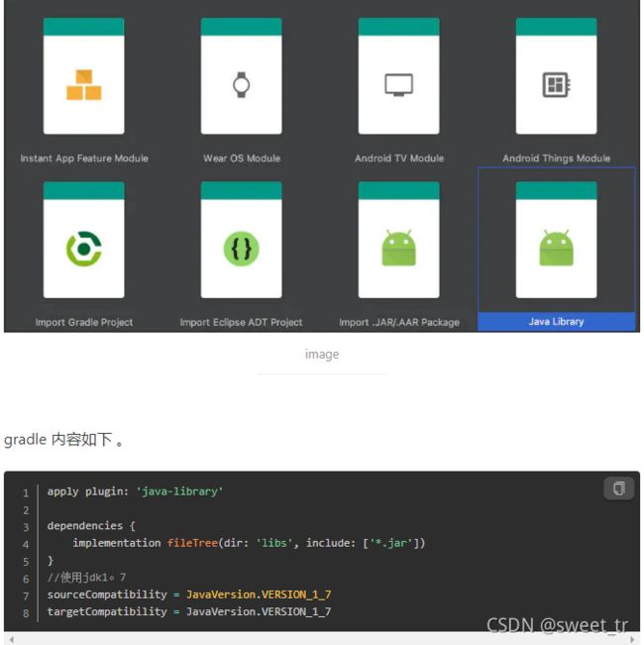Screen dimensions: 644x645
Task: Click the Wear OS Module label
Action: tap(242, 159)
